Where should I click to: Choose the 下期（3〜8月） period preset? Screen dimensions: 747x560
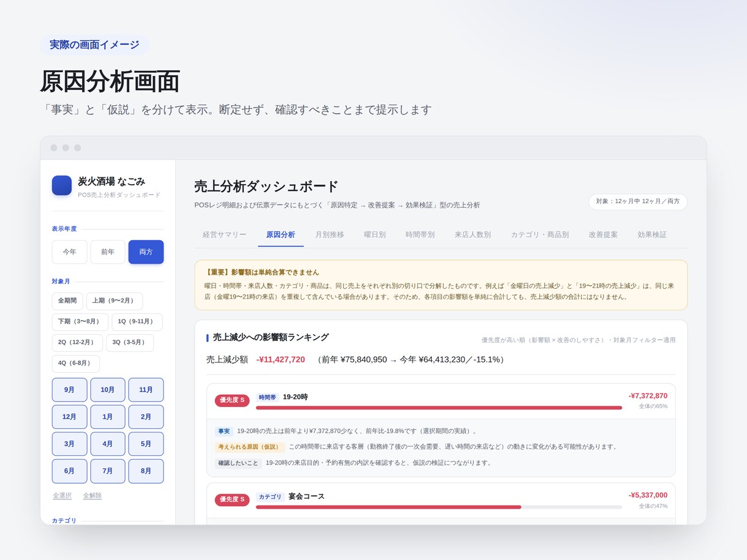point(80,322)
